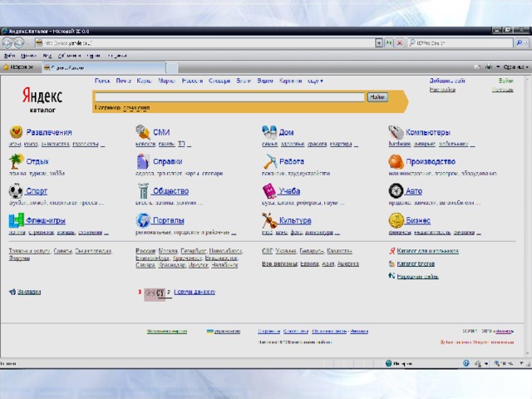Open the Москва region link
The height and width of the screenshot is (399, 532).
tap(168, 251)
